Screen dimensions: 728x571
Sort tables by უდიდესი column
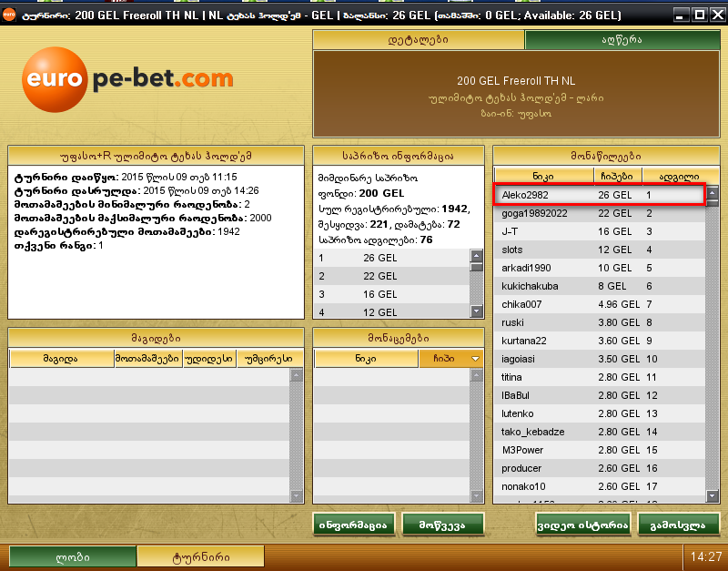coord(209,359)
